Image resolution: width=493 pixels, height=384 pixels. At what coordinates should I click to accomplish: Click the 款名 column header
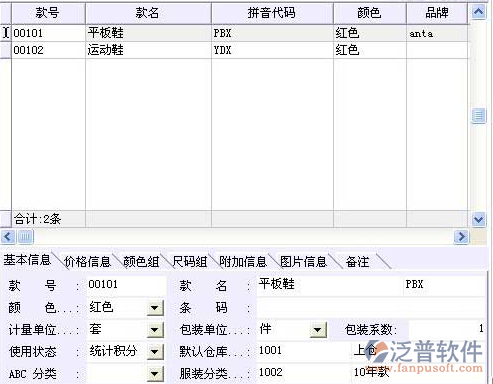tap(148, 13)
